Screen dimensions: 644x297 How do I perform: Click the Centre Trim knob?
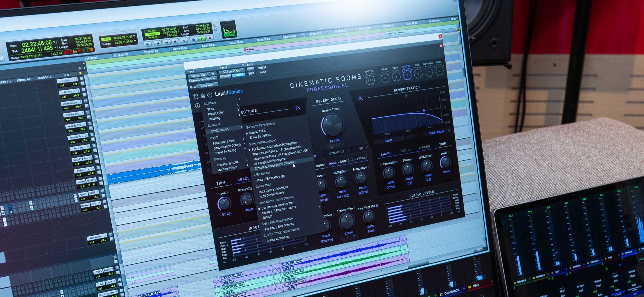point(347,221)
